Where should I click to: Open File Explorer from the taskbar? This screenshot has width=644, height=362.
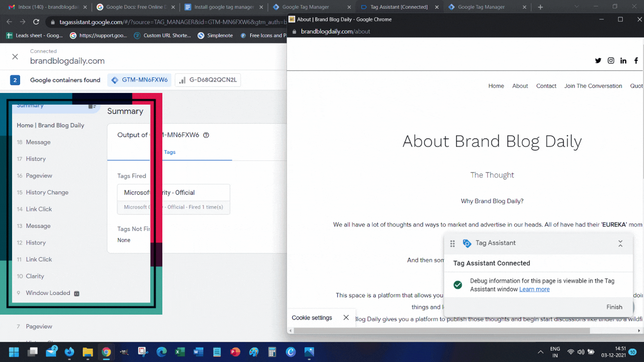(88, 352)
